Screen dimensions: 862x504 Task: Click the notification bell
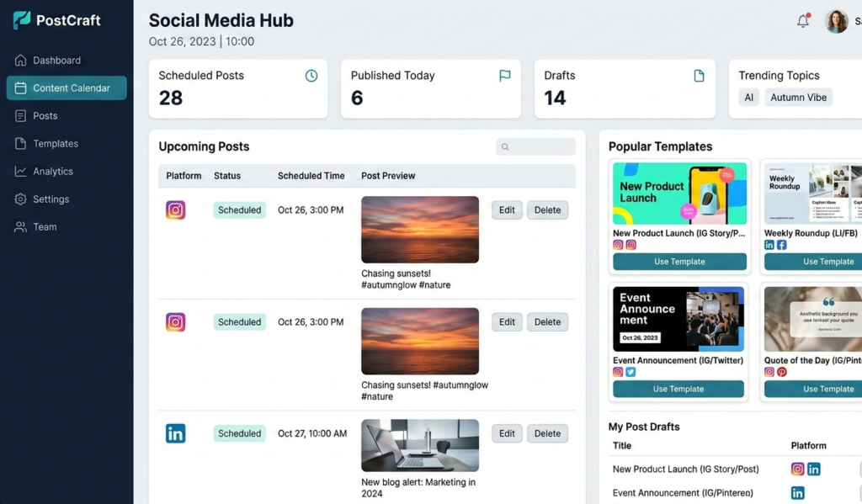pyautogui.click(x=802, y=21)
